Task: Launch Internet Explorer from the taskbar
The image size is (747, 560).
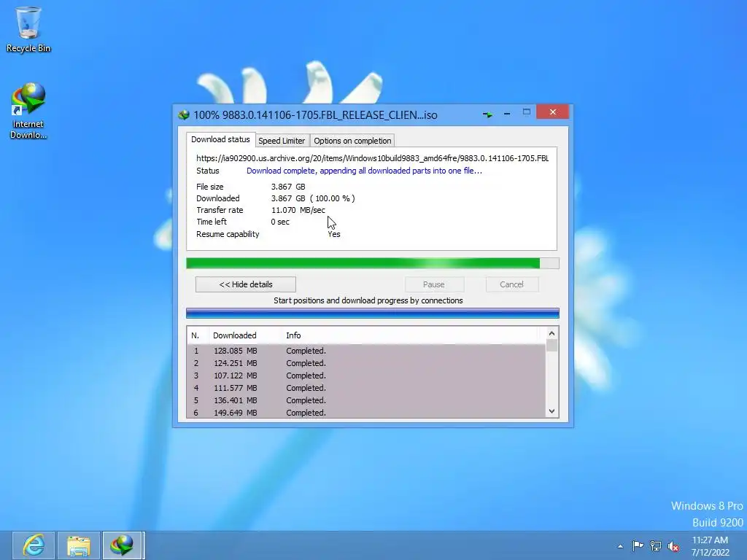Action: 34,545
